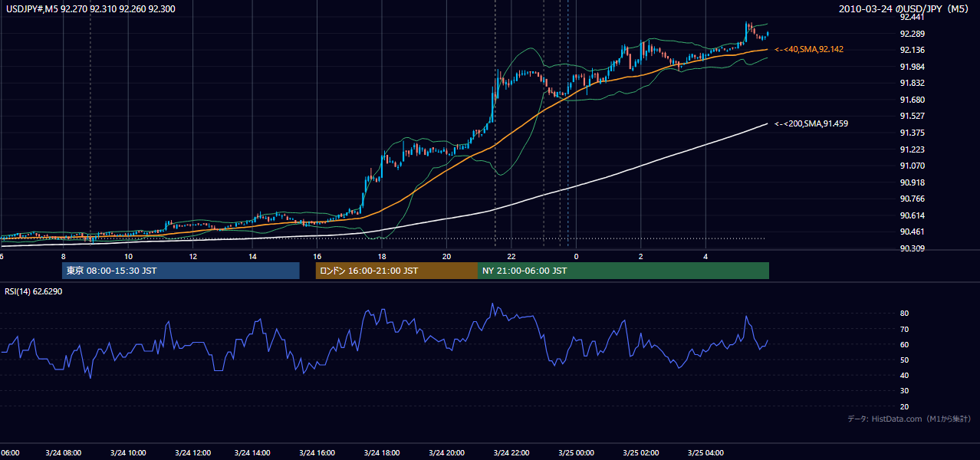
Task: Select the ロンドン 16:00-21:00 JST session bar
Action: click(396, 271)
